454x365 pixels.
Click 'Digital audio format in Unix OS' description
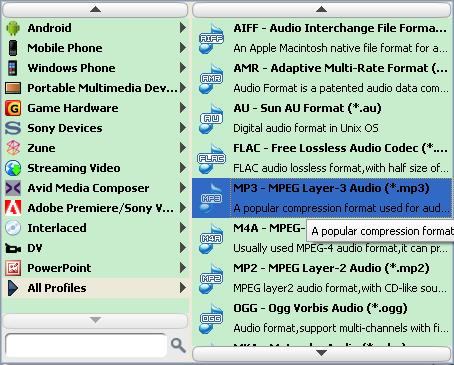(x=306, y=128)
